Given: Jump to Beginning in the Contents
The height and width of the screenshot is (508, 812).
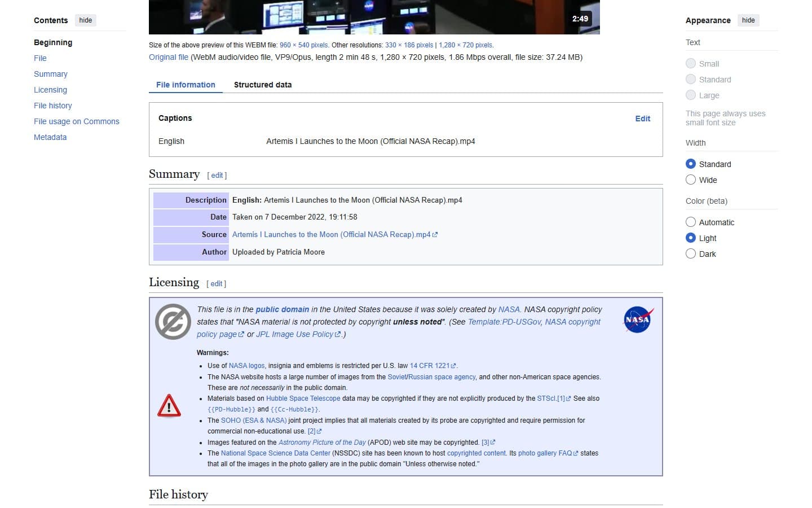Looking at the screenshot, I should [53, 42].
